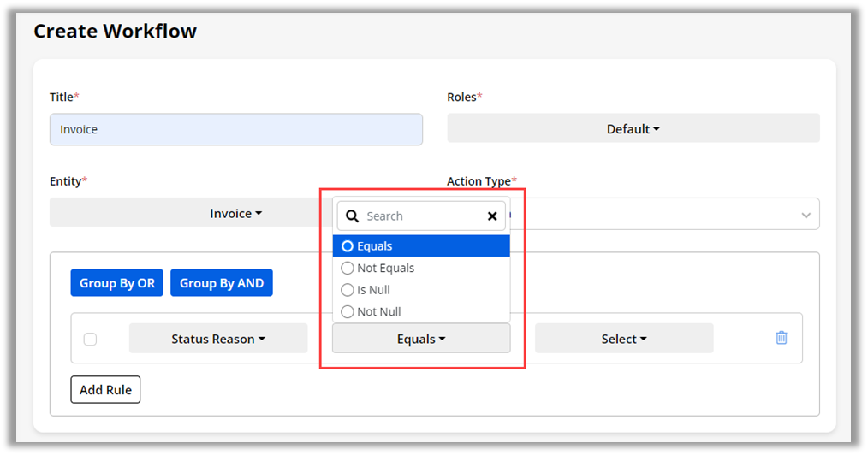The height and width of the screenshot is (455, 868).
Task: Click the Action Type chevron arrow
Action: (806, 216)
